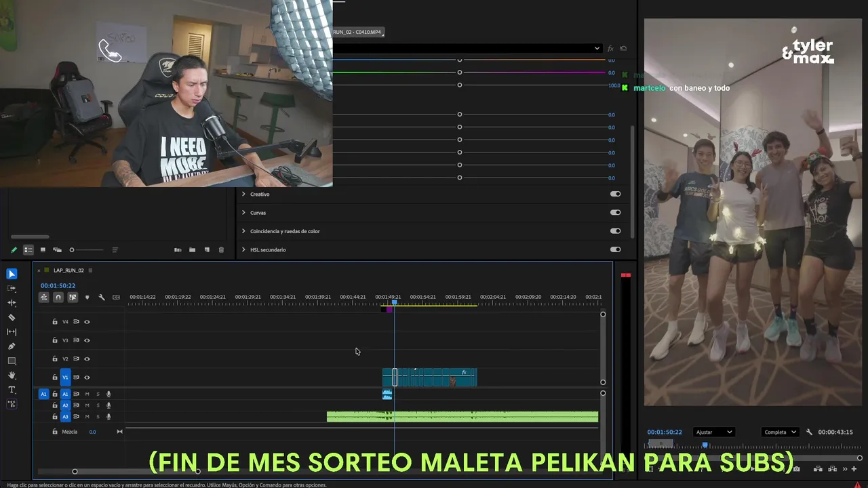This screenshot has height=488, width=868.
Task: Open the Ajustar zoom level dropdown
Action: point(713,432)
